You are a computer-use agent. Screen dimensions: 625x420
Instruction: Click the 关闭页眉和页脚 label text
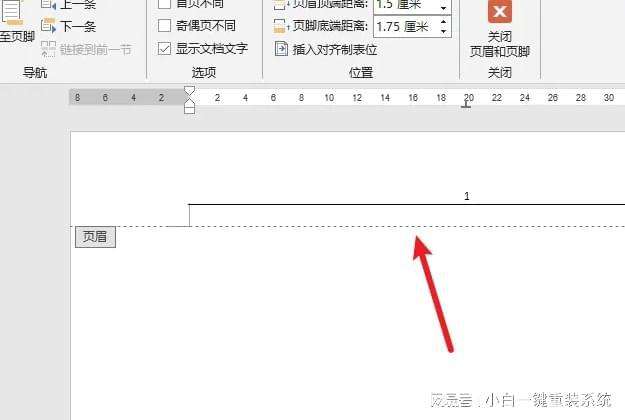point(499,44)
